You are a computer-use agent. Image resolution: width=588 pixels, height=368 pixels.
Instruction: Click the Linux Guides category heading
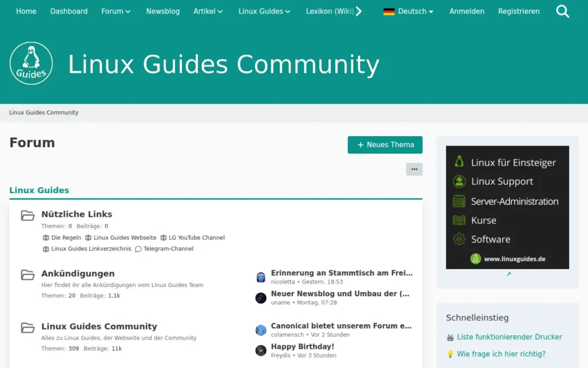pos(40,190)
